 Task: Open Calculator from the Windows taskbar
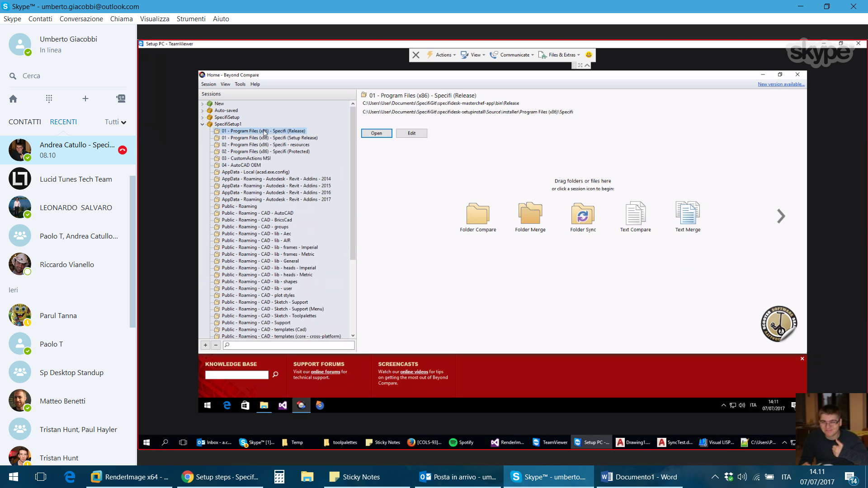[279, 477]
